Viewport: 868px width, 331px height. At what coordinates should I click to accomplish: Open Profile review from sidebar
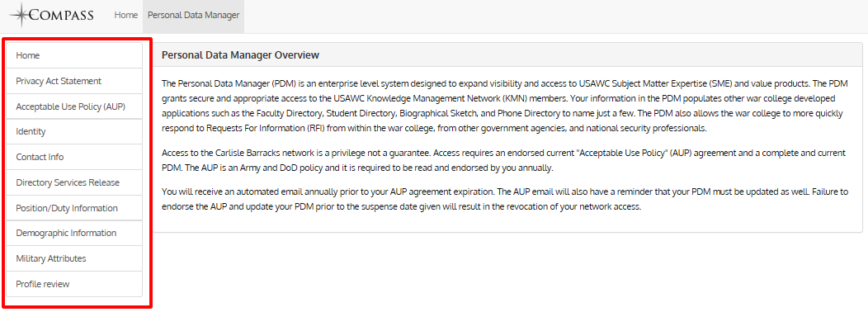(x=74, y=284)
